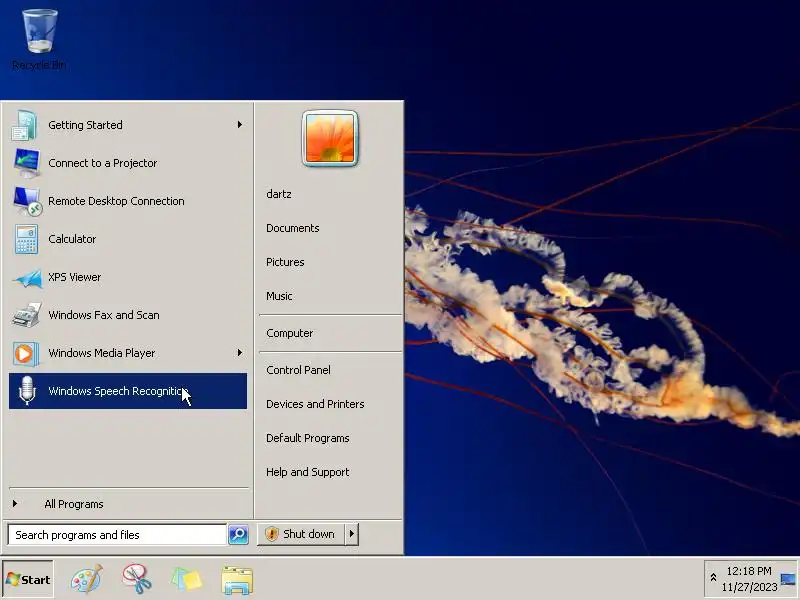Viewport: 800px width, 600px height.
Task: Open the All Programs list
Action: [x=74, y=504]
